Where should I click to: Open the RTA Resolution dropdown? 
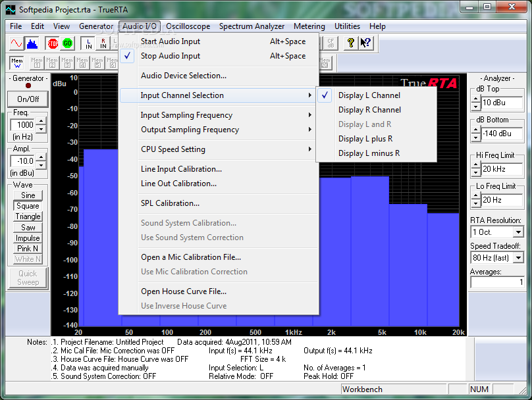point(518,232)
